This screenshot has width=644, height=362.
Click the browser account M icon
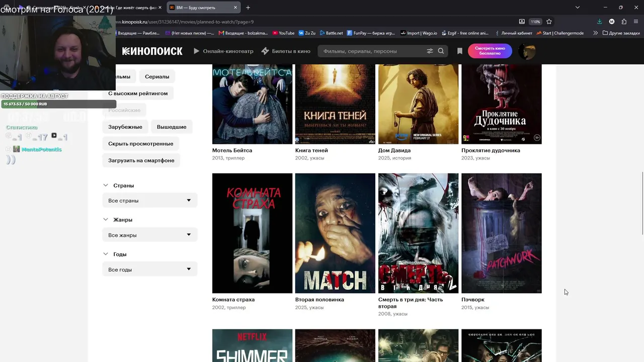(612, 22)
